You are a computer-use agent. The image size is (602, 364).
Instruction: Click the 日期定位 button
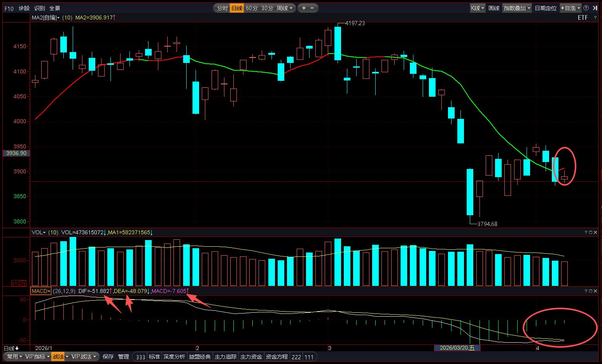coord(545,8)
